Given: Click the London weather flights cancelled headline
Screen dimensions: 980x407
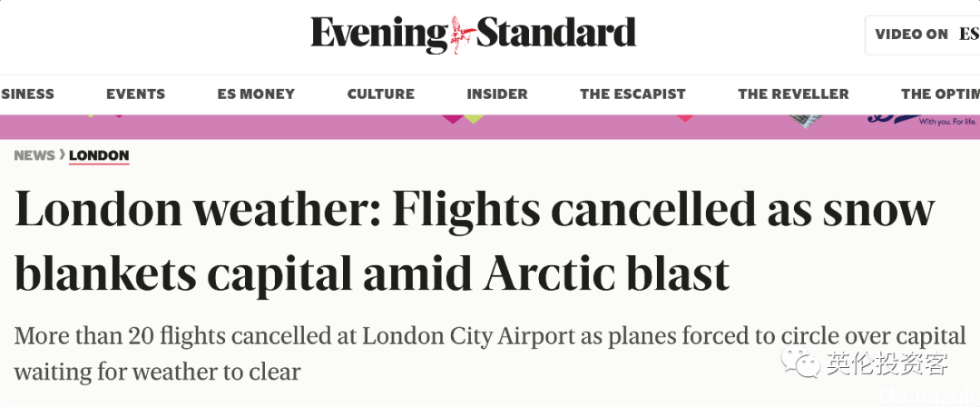Looking at the screenshot, I should (x=475, y=241).
